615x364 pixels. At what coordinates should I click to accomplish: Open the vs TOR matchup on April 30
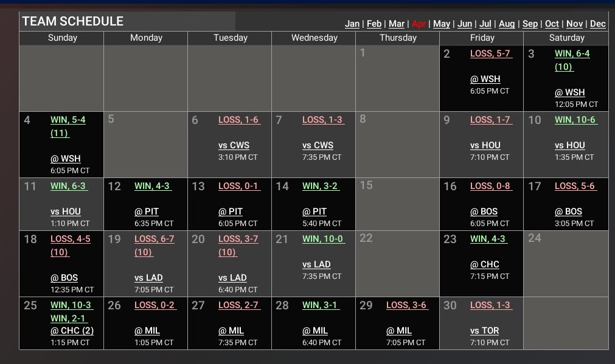(484, 331)
